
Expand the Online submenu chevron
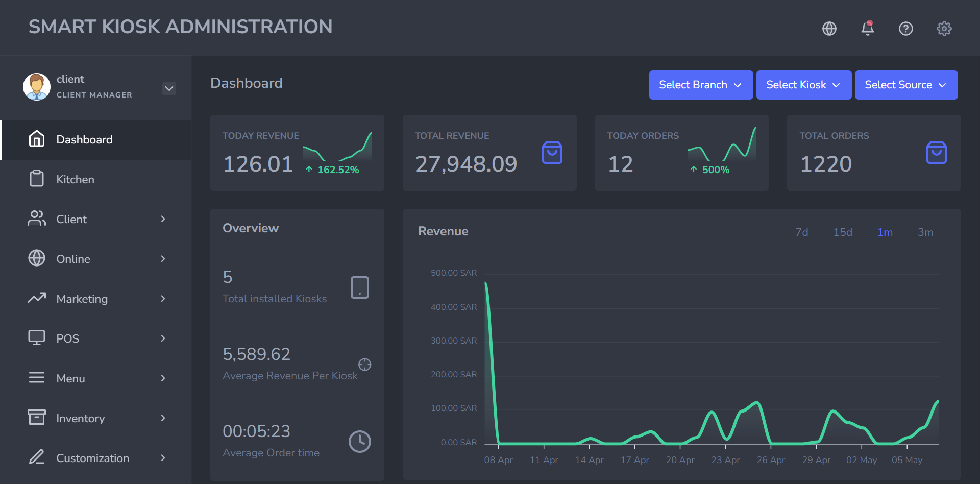coord(163,259)
